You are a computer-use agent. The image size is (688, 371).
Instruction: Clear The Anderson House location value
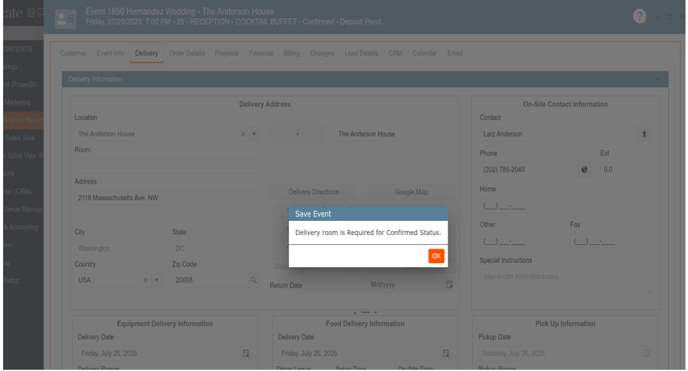pos(243,134)
